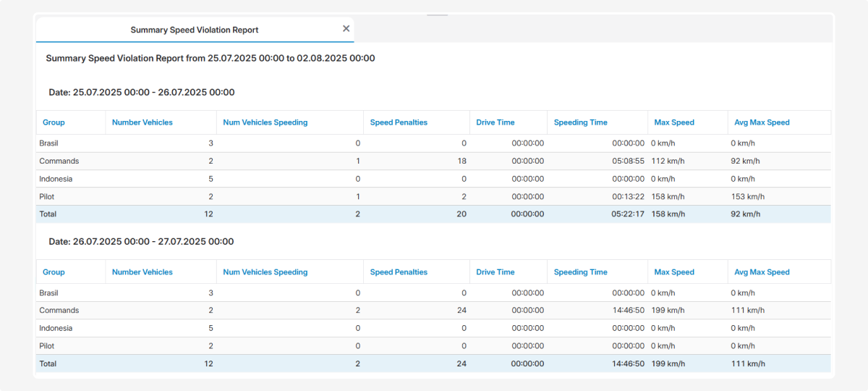Sort second table by Speeding Time column

coord(580,272)
